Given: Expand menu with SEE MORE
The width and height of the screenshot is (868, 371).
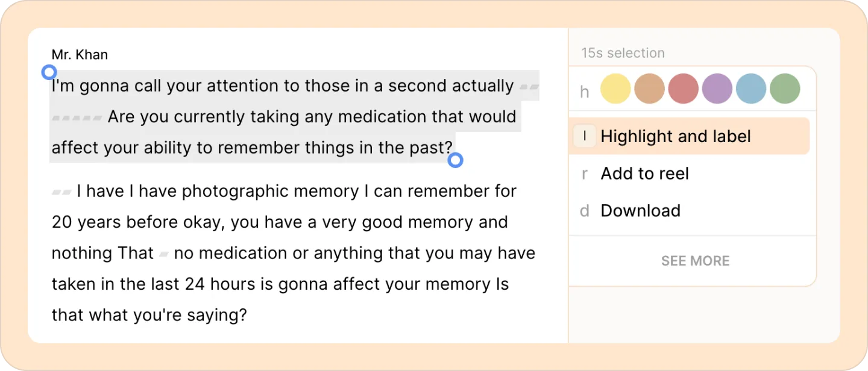Looking at the screenshot, I should (695, 261).
